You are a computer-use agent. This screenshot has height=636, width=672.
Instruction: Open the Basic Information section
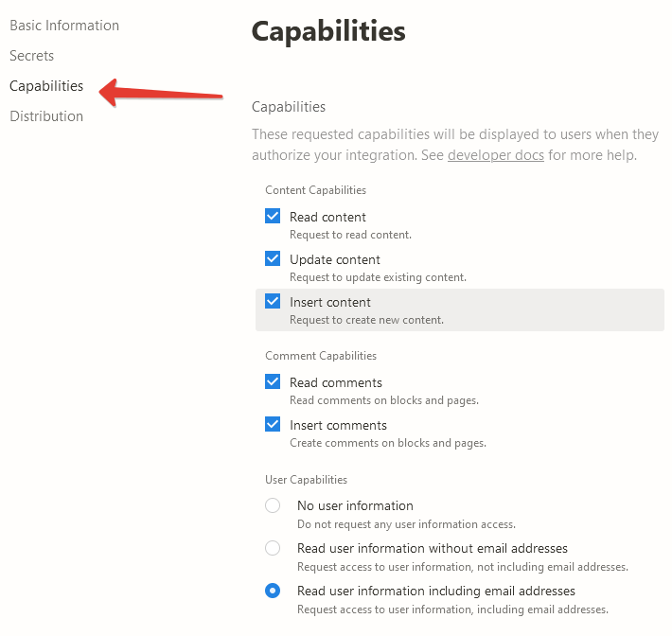(64, 26)
